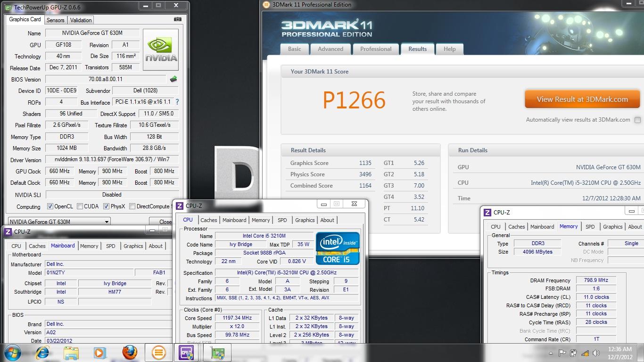Open the NVIDIA GeForce GT 630M GPU dropdown
This screenshot has width=644, height=362.
59,222
